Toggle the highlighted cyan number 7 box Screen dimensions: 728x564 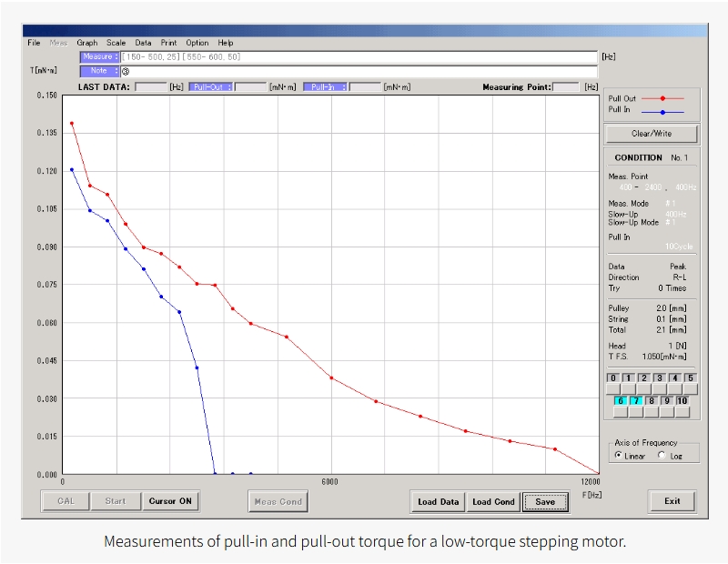click(x=636, y=400)
